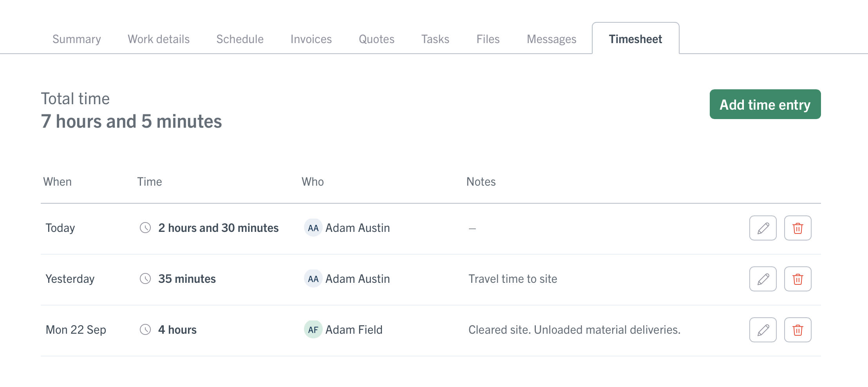Click the Travel time to site note
The height and width of the screenshot is (387, 868).
click(x=513, y=279)
